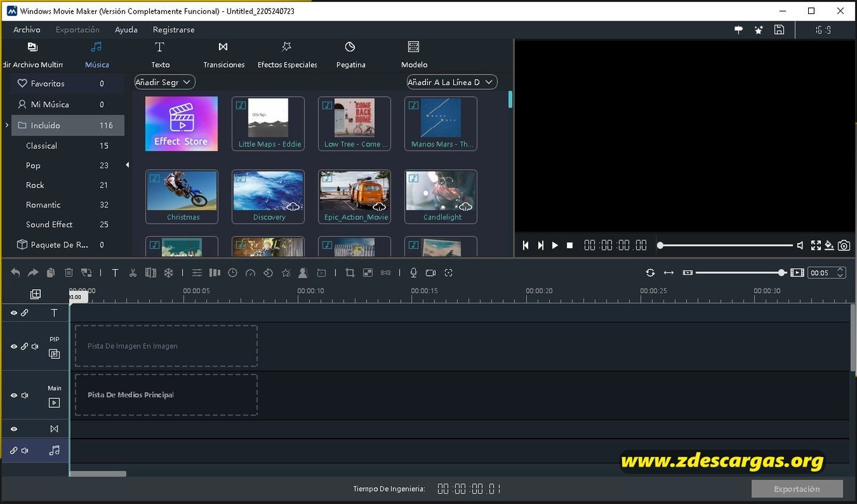Open the Registrarse menu
Viewport: 857px width, 504px height.
coord(173,29)
